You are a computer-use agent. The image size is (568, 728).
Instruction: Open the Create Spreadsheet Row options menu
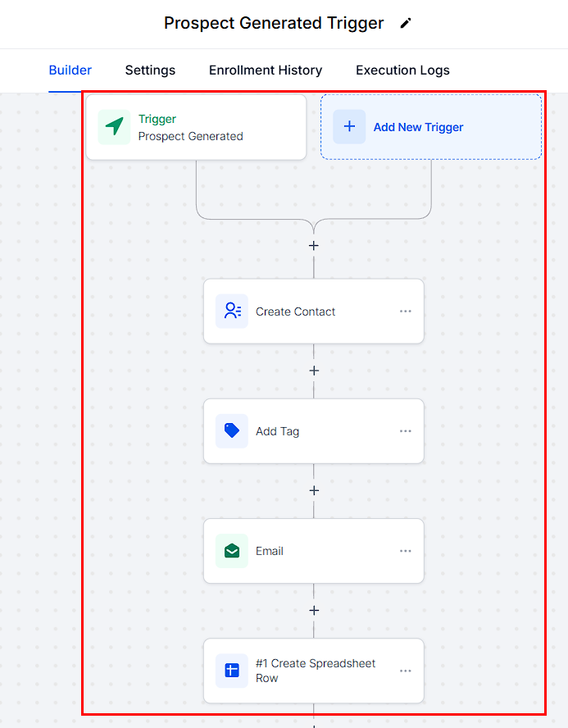point(406,671)
